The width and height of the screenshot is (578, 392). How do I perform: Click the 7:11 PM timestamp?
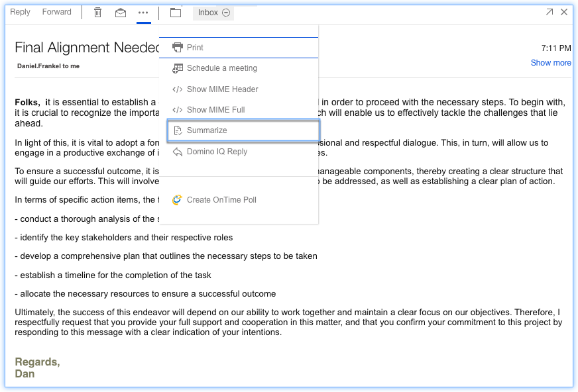click(x=556, y=48)
